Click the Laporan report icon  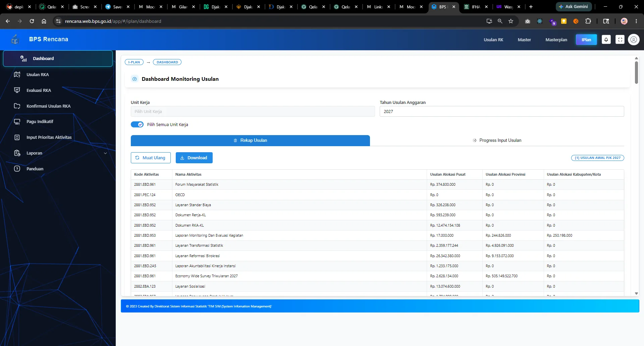click(17, 153)
